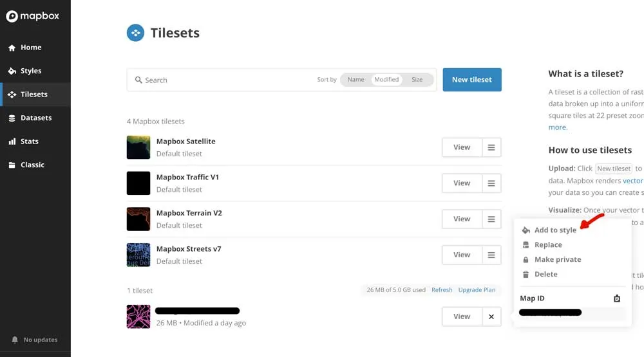Viewport: 644px width, 357px height.
Task: Click the Mapbox Satellite title
Action: tap(185, 141)
